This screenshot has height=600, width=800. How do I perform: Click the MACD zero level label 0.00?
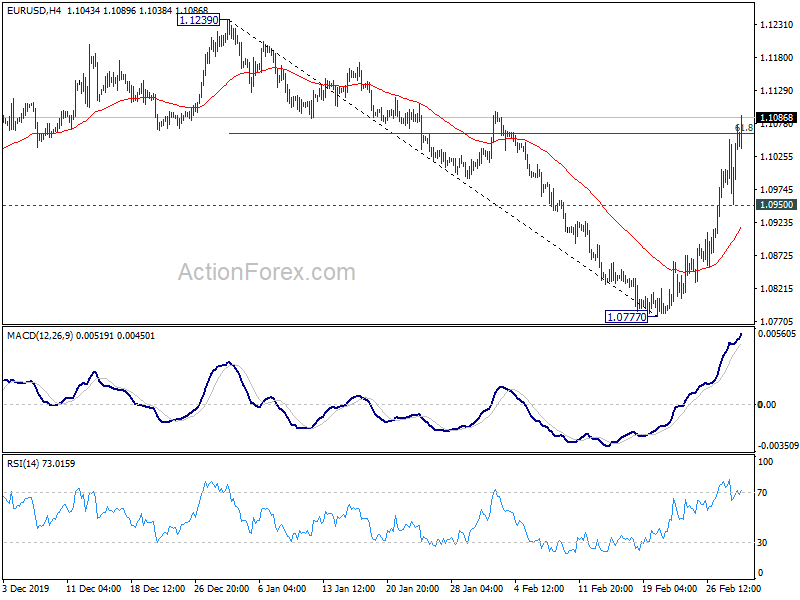coord(767,405)
